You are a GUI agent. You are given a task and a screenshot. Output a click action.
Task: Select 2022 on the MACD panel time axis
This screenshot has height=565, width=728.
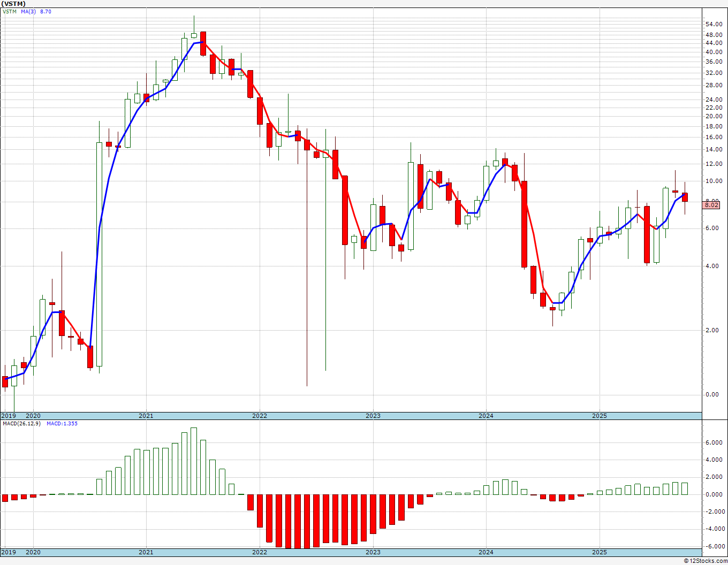(x=260, y=552)
